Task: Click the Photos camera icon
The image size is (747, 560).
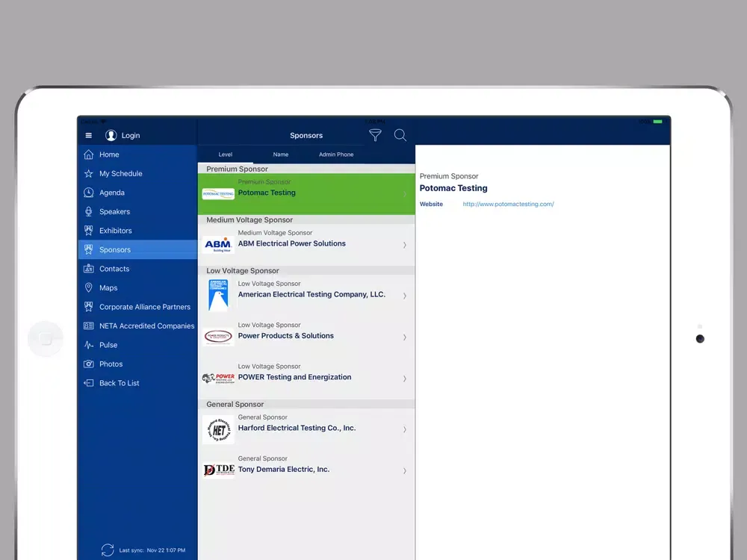Action: coord(89,364)
